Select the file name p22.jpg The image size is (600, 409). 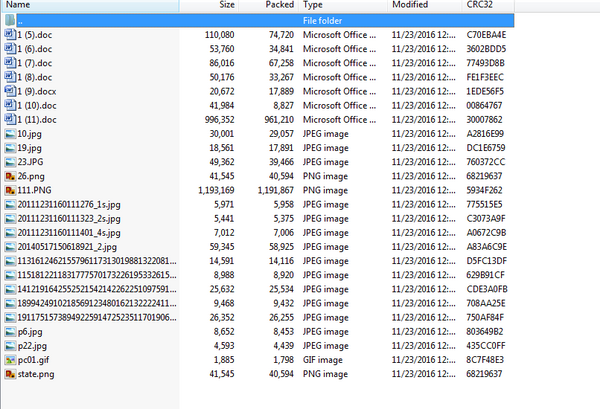point(32,346)
